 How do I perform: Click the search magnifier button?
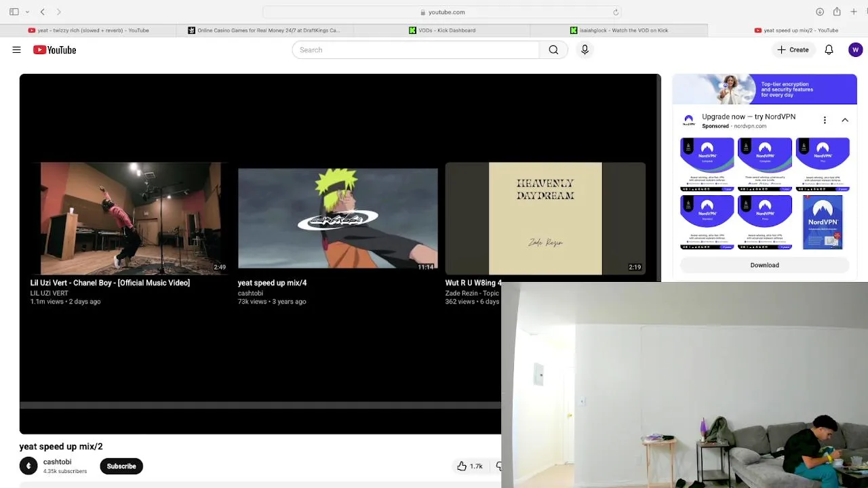[x=553, y=49]
